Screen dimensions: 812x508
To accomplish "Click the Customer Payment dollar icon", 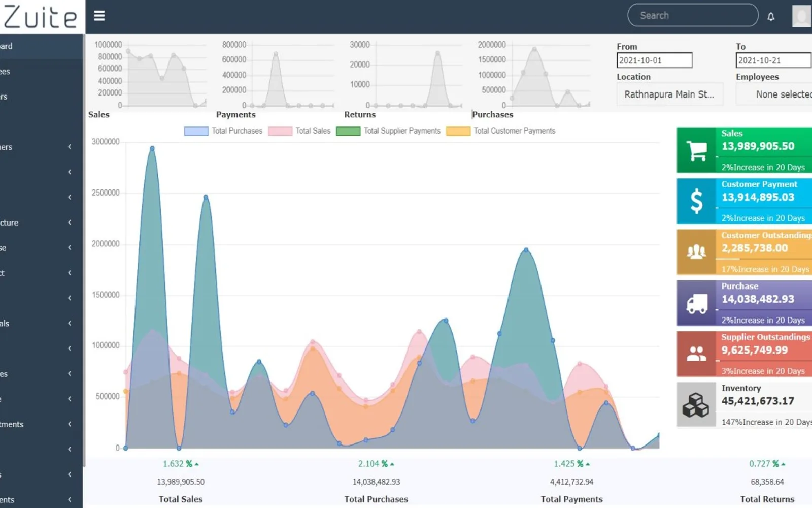I will 696,201.
